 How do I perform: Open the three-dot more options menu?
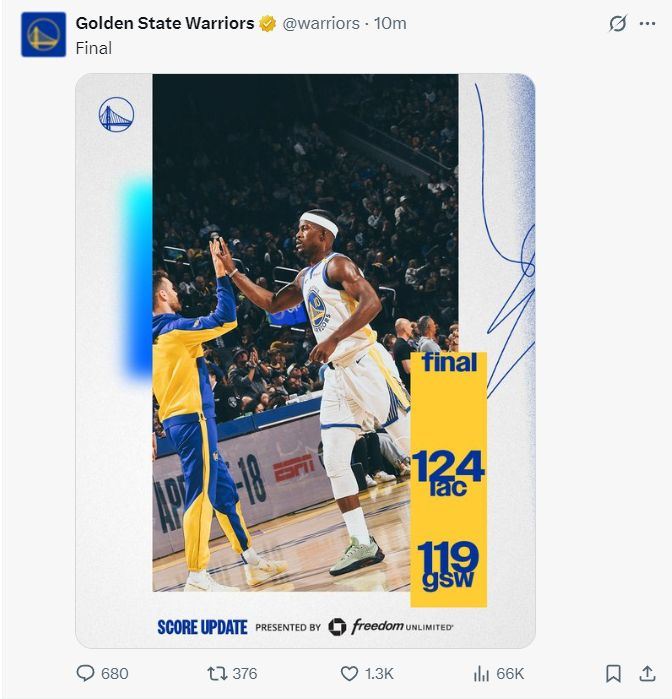(647, 24)
